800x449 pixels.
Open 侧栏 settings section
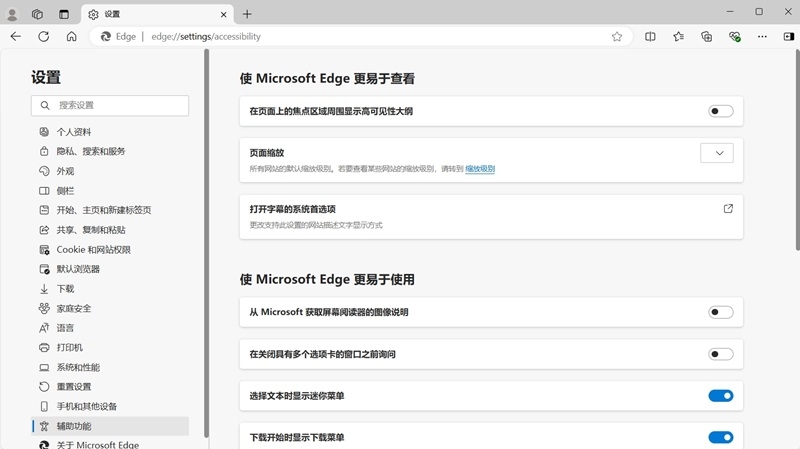(x=110, y=191)
